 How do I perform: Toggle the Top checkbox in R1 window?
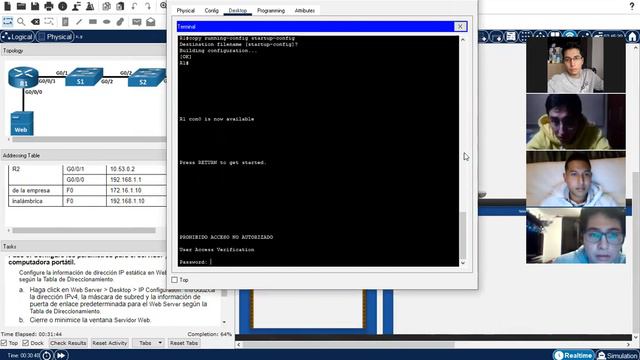[175, 280]
